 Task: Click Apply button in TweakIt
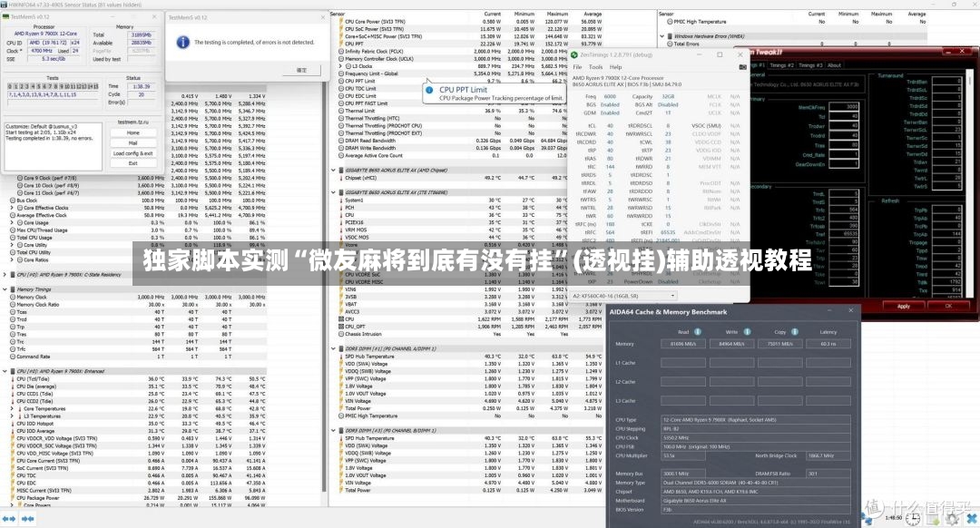point(903,306)
